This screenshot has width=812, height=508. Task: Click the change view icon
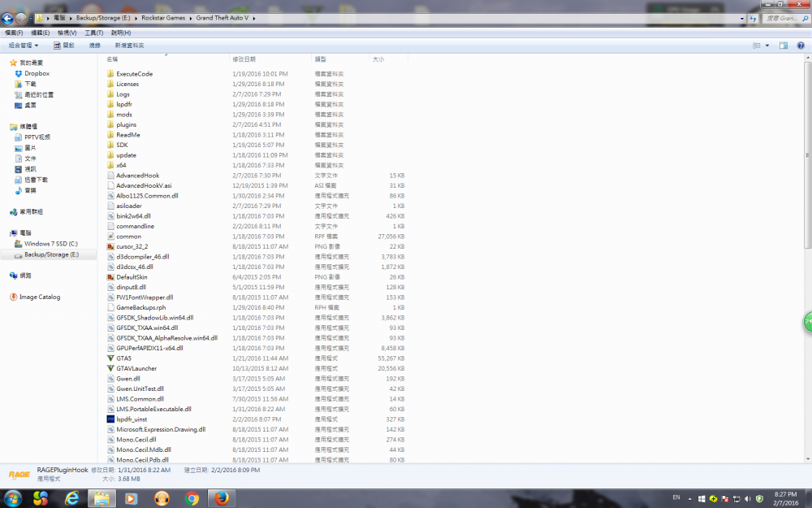[x=757, y=46]
